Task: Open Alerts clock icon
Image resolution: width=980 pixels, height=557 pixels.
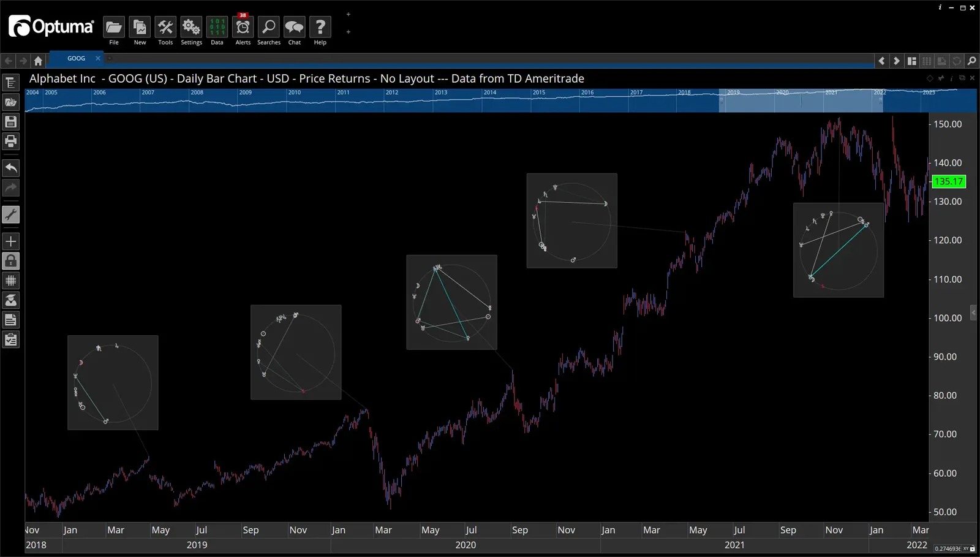Action: [x=243, y=27]
